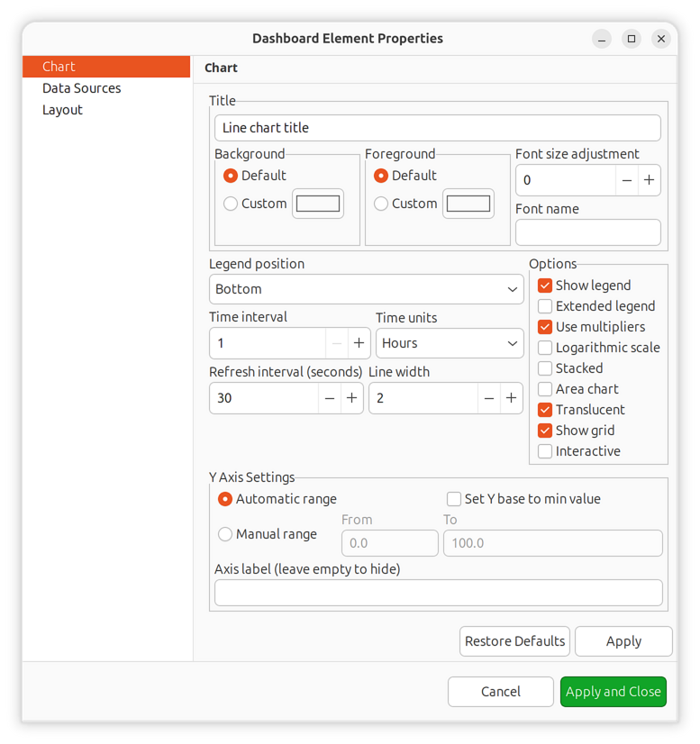Expand the Time units dropdown

click(x=449, y=343)
